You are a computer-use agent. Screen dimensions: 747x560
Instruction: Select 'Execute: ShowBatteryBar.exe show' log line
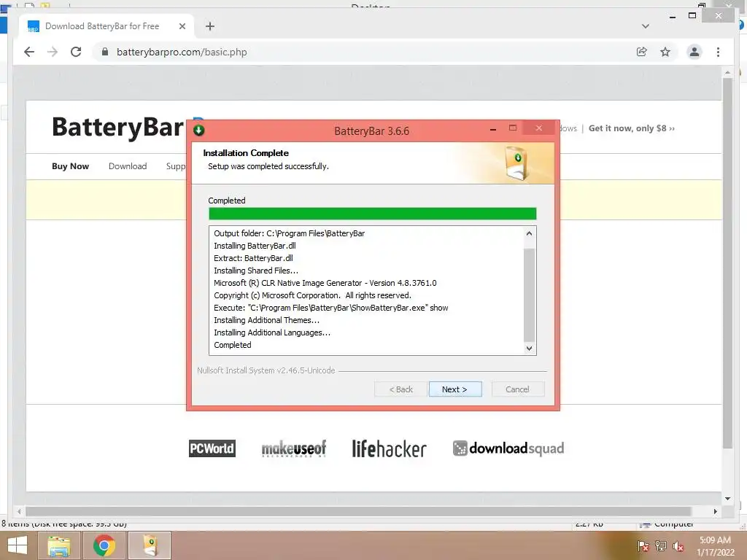point(331,308)
